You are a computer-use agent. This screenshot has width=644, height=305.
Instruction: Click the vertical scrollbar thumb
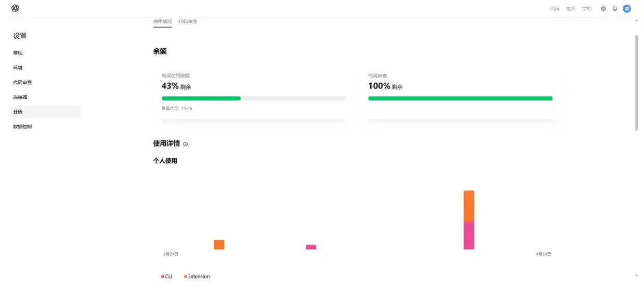(x=637, y=83)
